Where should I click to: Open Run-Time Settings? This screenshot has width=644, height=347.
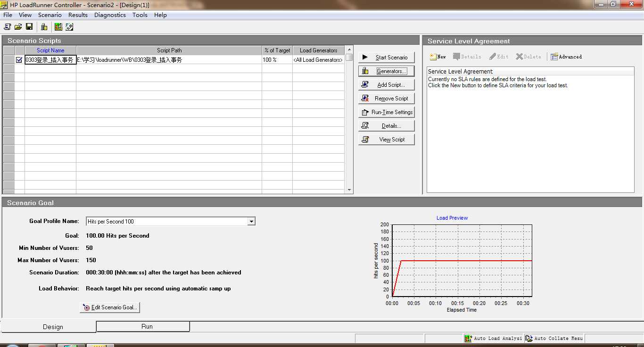[387, 112]
